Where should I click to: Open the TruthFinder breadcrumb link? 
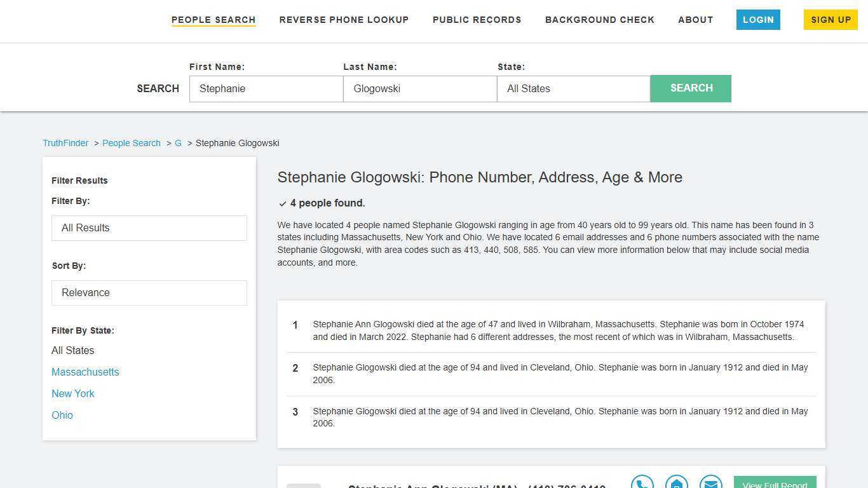65,143
